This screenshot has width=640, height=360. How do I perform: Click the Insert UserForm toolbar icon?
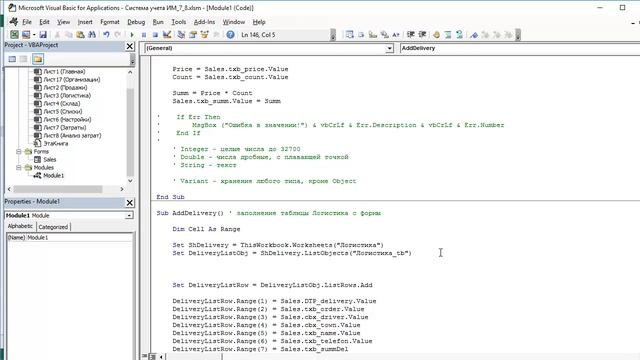[x=26, y=35]
